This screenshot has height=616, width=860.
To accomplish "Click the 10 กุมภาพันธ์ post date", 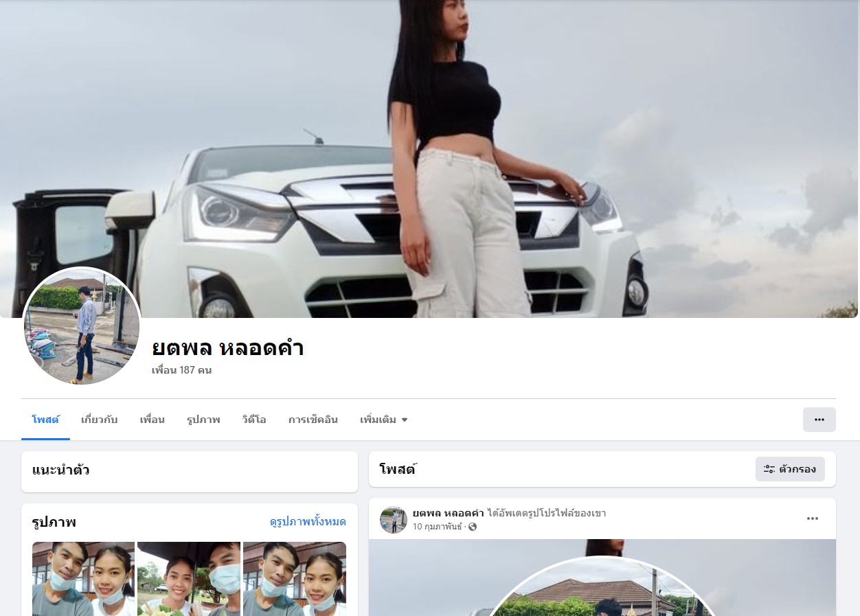I will [438, 527].
